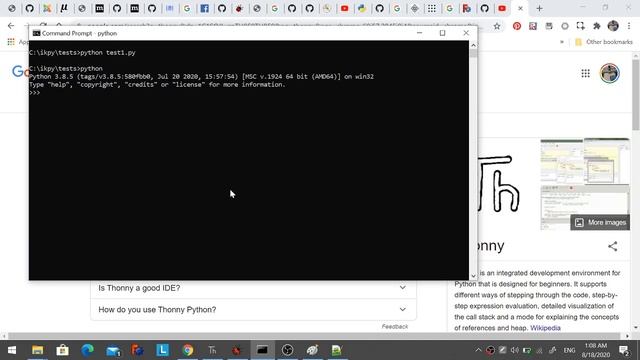Bookmark this page with the star icon
The width and height of the screenshot is (640, 360).
(497, 26)
